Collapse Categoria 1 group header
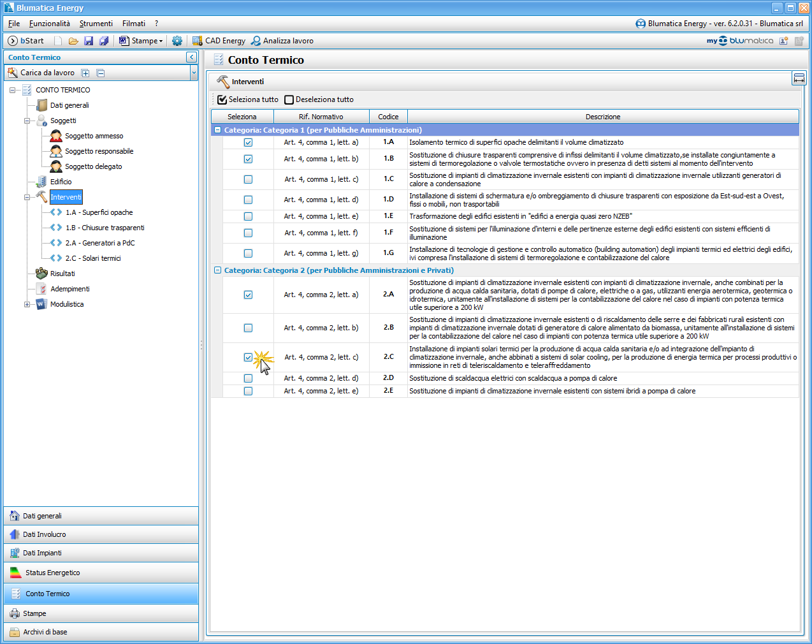The image size is (812, 644). point(218,130)
